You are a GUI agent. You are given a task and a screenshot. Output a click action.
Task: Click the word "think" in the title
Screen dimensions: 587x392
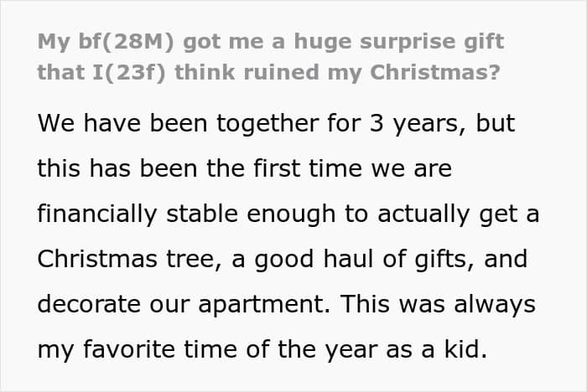point(205,72)
